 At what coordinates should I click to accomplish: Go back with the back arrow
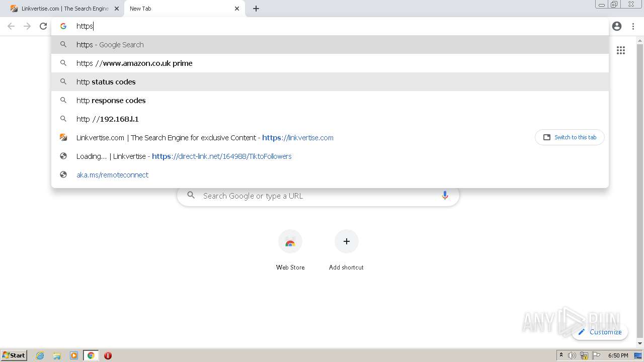tap(11, 26)
